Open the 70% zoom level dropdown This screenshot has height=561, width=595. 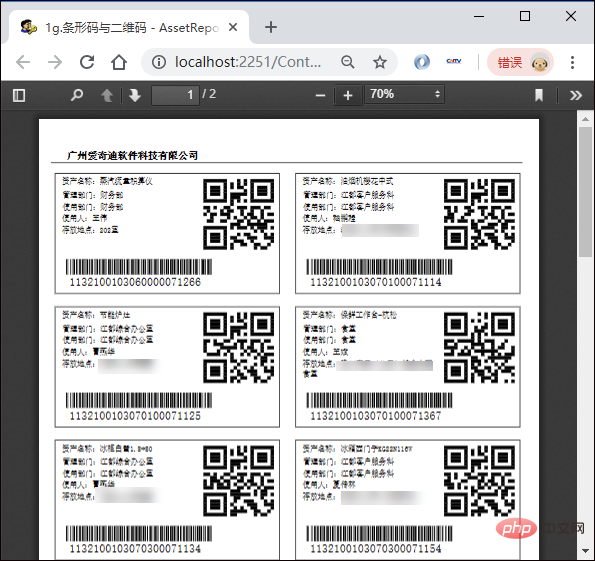404,94
